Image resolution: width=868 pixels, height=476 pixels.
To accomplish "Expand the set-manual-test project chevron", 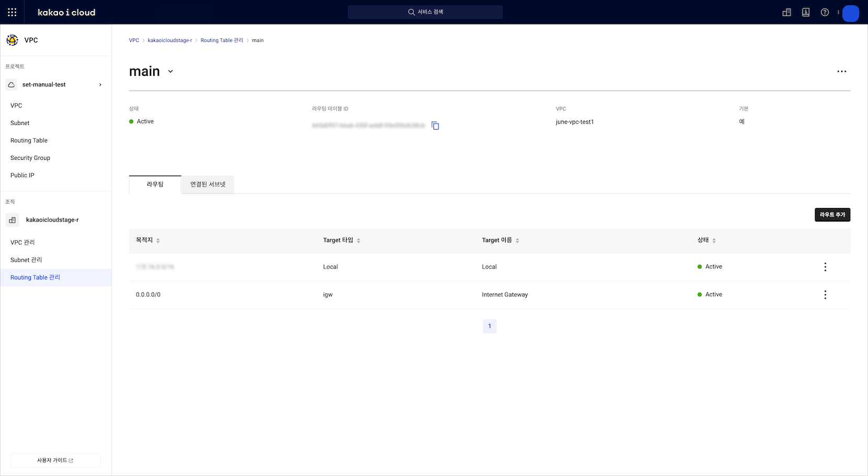I will tap(100, 85).
